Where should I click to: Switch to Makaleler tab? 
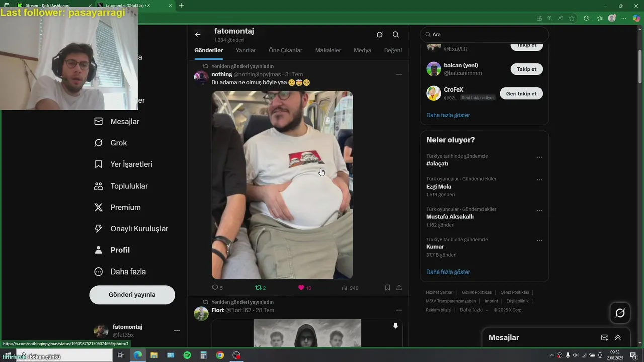[328, 50]
